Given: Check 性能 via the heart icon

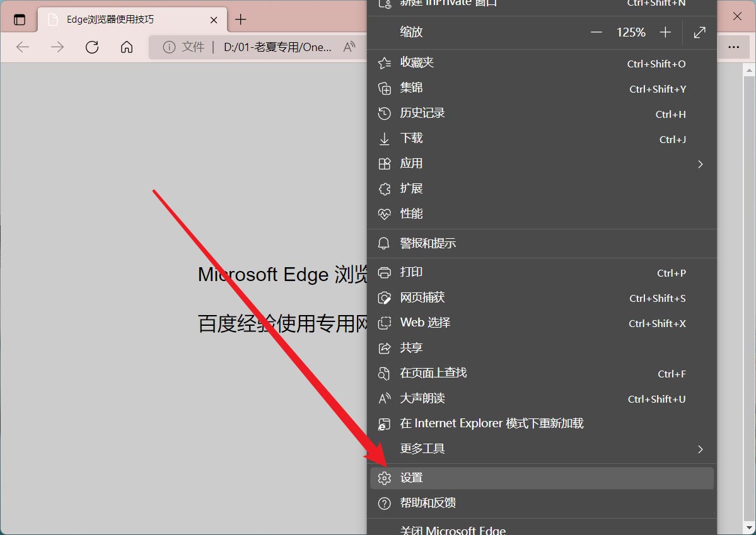Looking at the screenshot, I should [385, 214].
